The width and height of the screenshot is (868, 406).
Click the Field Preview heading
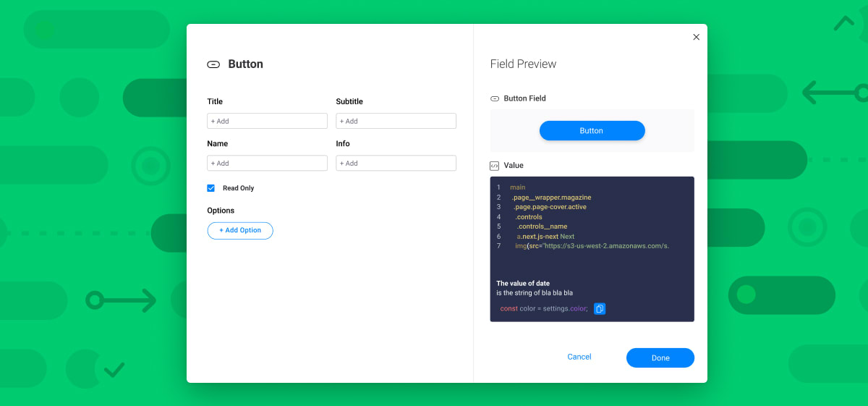click(x=523, y=64)
